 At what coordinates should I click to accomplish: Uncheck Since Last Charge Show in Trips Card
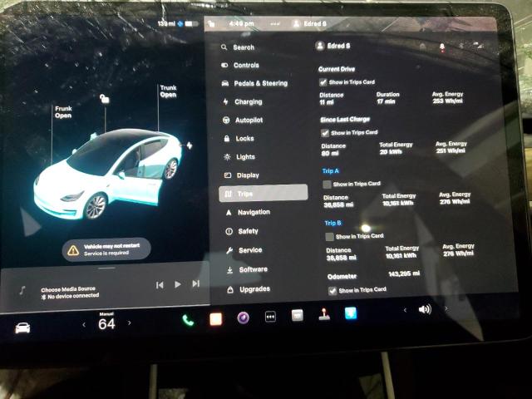[x=325, y=133]
